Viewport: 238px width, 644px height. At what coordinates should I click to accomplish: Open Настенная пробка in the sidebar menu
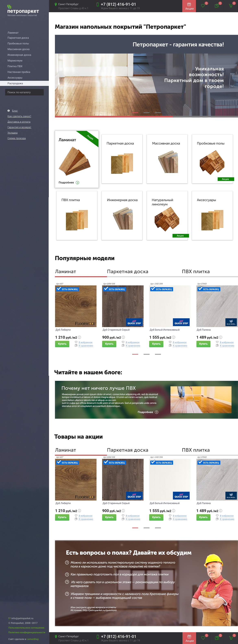pyautogui.click(x=19, y=72)
